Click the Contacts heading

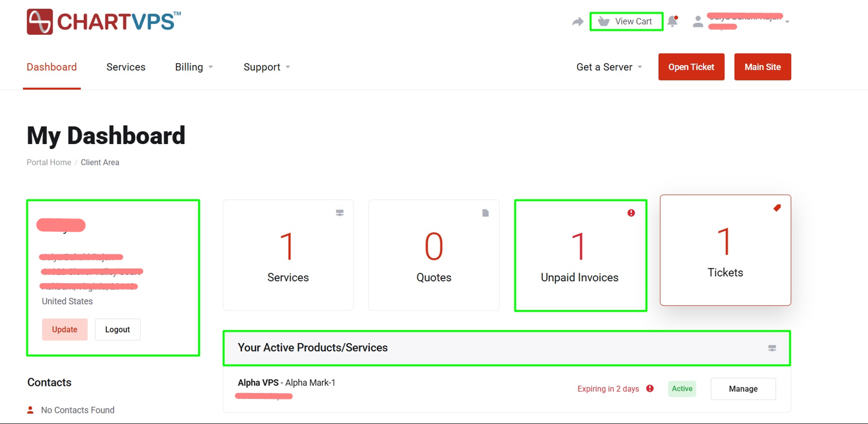tap(49, 382)
